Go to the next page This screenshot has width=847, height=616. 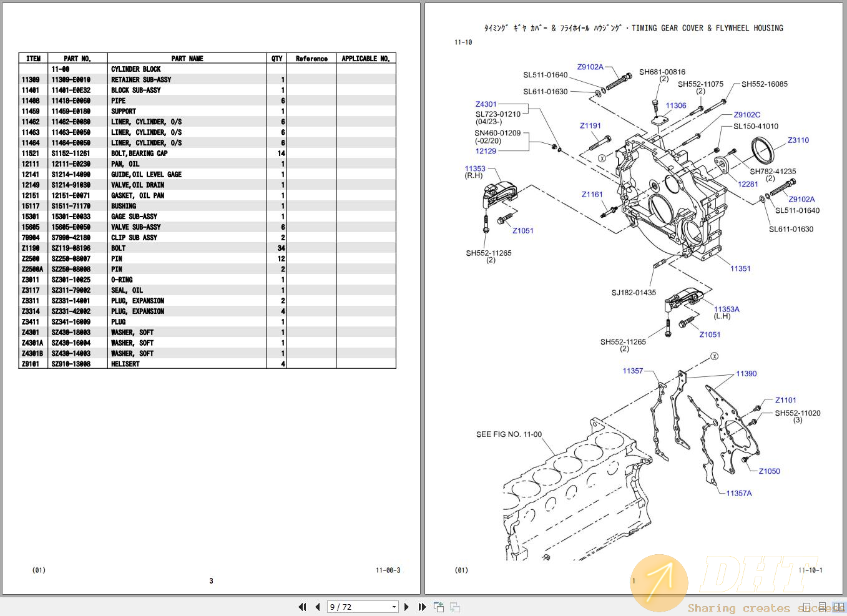point(407,607)
